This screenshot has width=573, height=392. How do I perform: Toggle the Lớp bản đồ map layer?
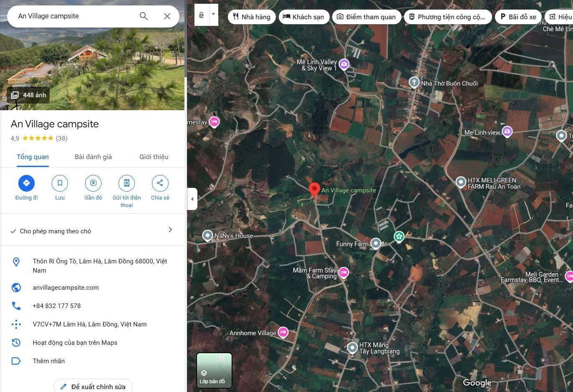(x=214, y=370)
